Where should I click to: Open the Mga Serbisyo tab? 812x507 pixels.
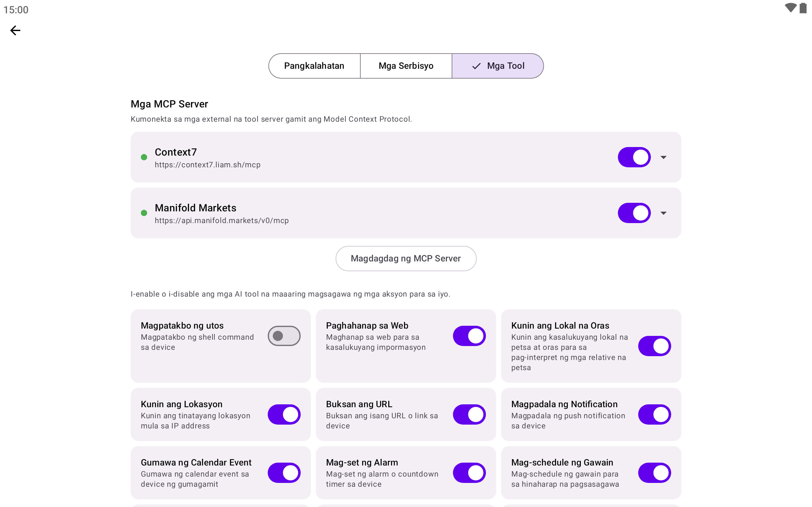(x=406, y=66)
